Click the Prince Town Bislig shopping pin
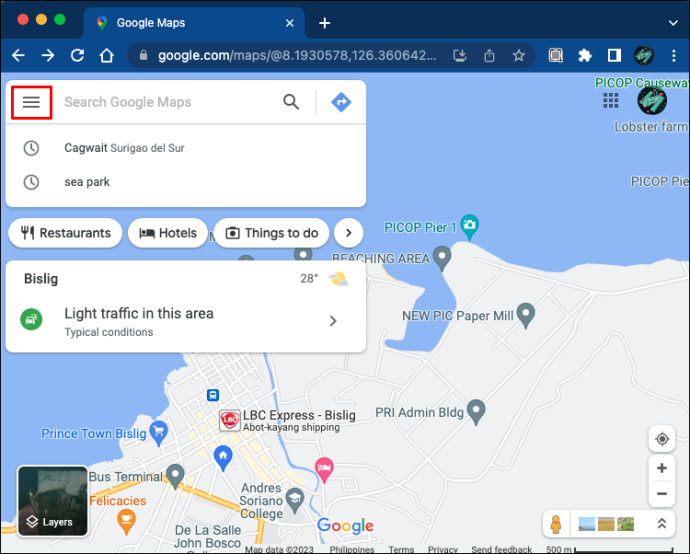Image resolution: width=690 pixels, height=554 pixels. [158, 433]
